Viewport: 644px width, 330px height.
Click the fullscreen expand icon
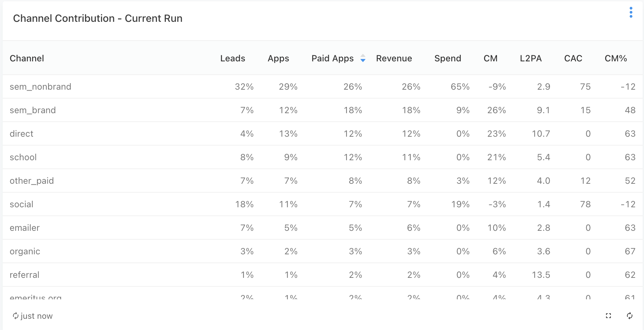point(608,316)
